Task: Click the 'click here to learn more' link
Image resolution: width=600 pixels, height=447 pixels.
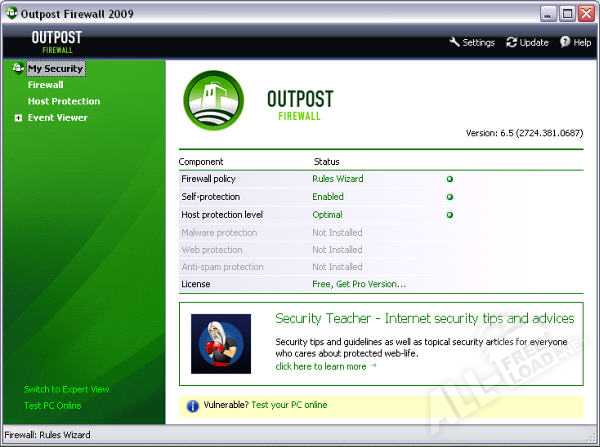Action: coord(326,366)
